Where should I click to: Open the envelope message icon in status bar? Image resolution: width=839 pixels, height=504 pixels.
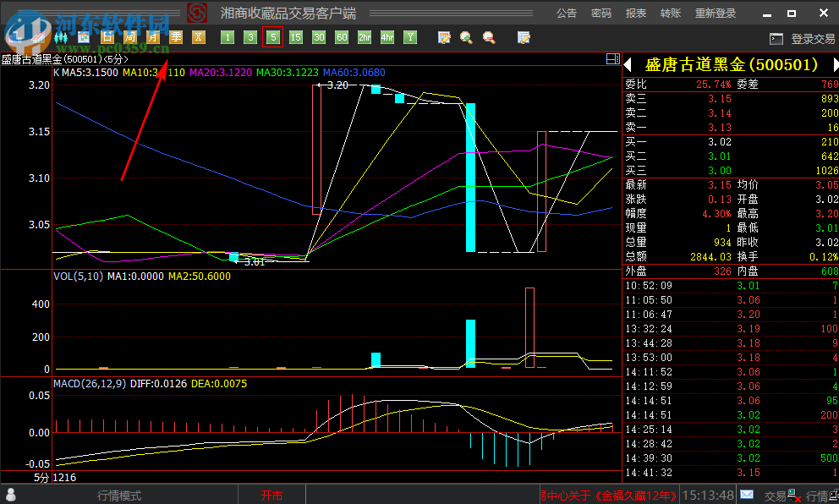point(747,495)
